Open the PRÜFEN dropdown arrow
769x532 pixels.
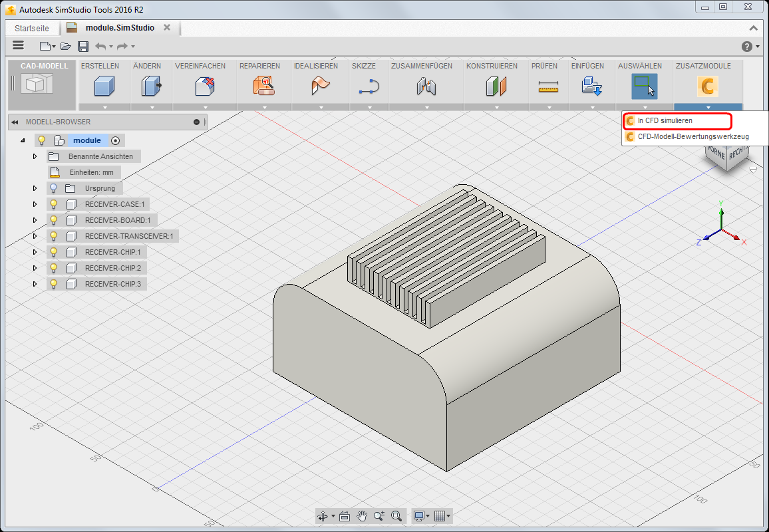point(549,107)
